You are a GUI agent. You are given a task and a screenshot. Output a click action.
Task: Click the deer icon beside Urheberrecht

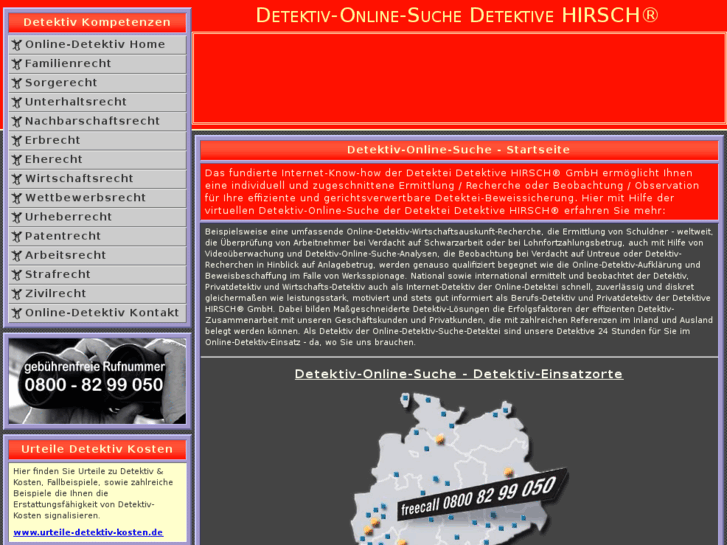click(x=17, y=218)
